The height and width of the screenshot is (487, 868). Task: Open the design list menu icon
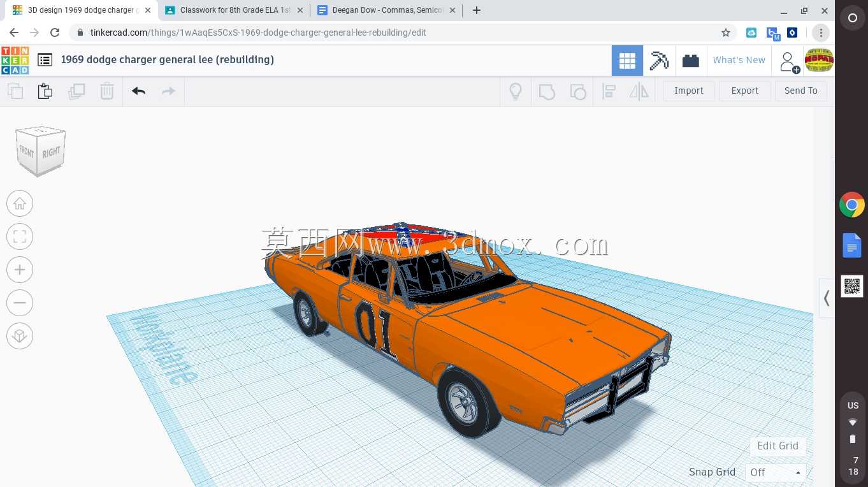(45, 60)
